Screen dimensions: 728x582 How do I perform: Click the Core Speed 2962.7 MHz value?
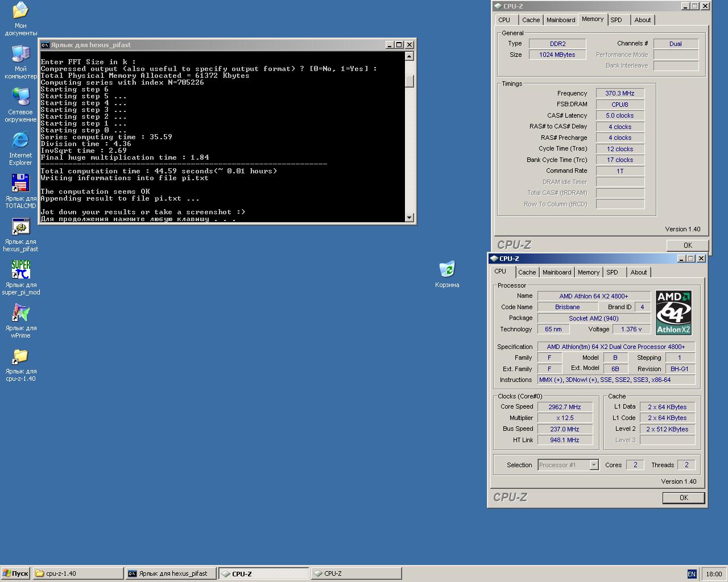[565, 407]
